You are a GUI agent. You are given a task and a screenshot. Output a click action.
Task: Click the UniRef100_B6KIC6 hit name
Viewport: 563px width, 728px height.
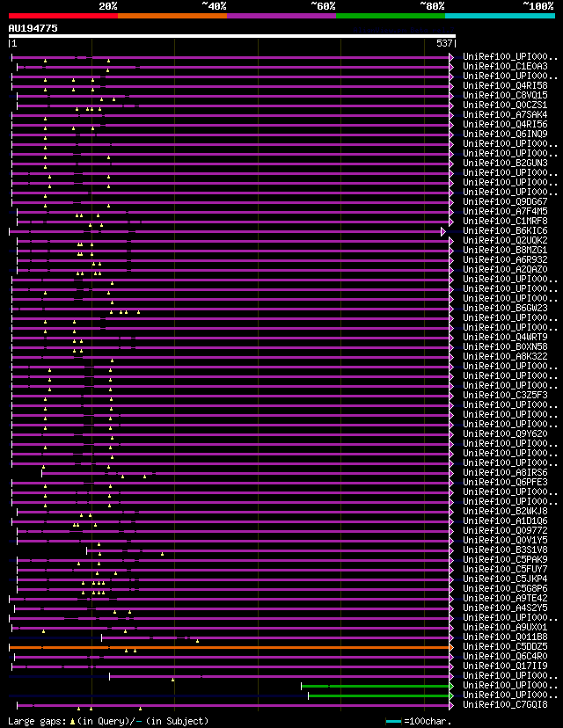(x=506, y=230)
